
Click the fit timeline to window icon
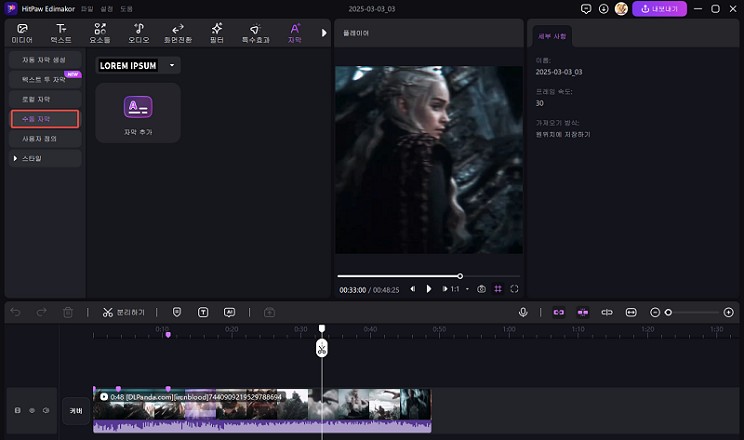631,312
